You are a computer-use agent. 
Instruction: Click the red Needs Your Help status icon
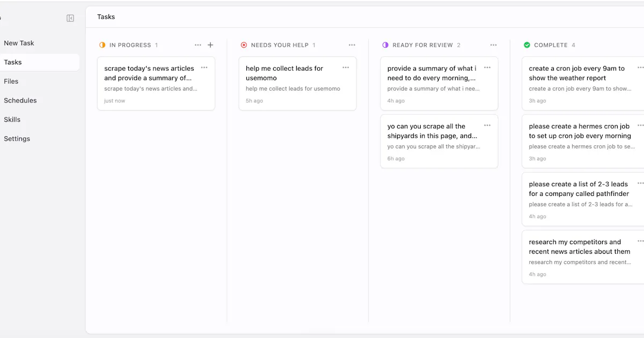244,45
